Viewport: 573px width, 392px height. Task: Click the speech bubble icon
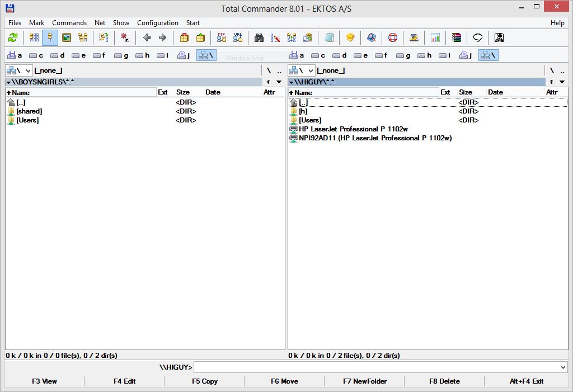(478, 37)
